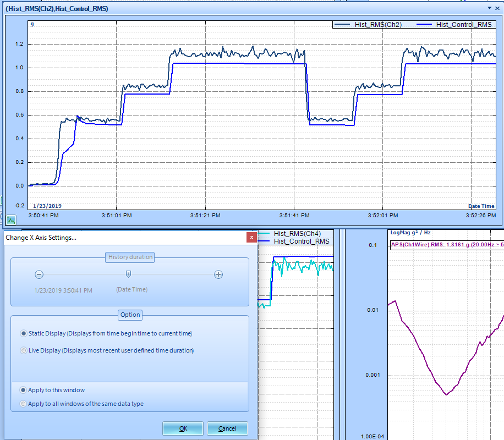Click the green chart icon below the plot
The width and height of the screenshot is (504, 440).
click(x=11, y=220)
